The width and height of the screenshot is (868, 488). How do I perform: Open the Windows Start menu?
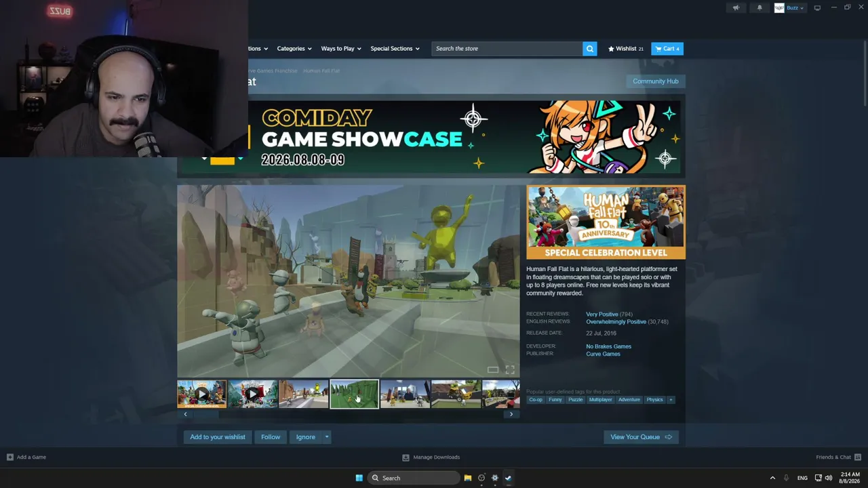[359, 478]
